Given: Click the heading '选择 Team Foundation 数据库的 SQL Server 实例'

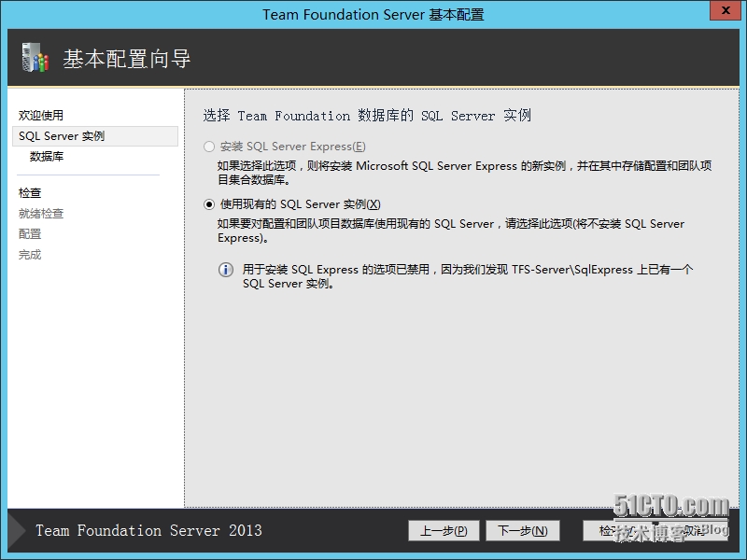Looking at the screenshot, I should 367,115.
